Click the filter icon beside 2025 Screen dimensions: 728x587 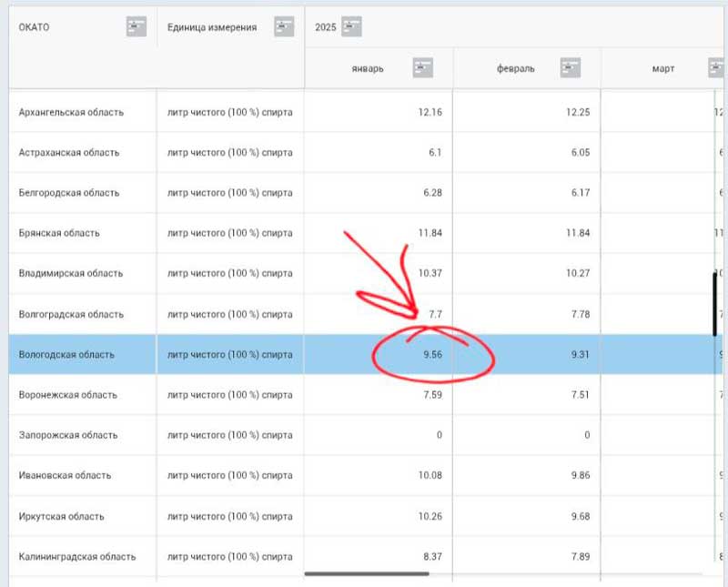352,27
